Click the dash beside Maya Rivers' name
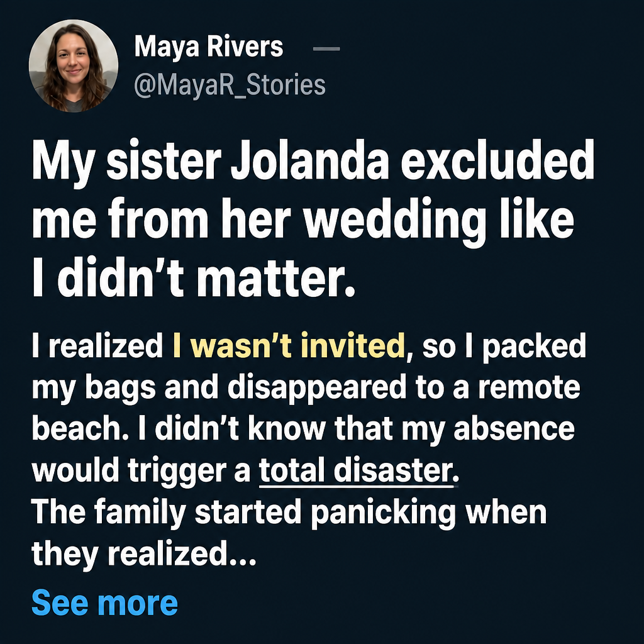644x644 pixels. point(326,49)
